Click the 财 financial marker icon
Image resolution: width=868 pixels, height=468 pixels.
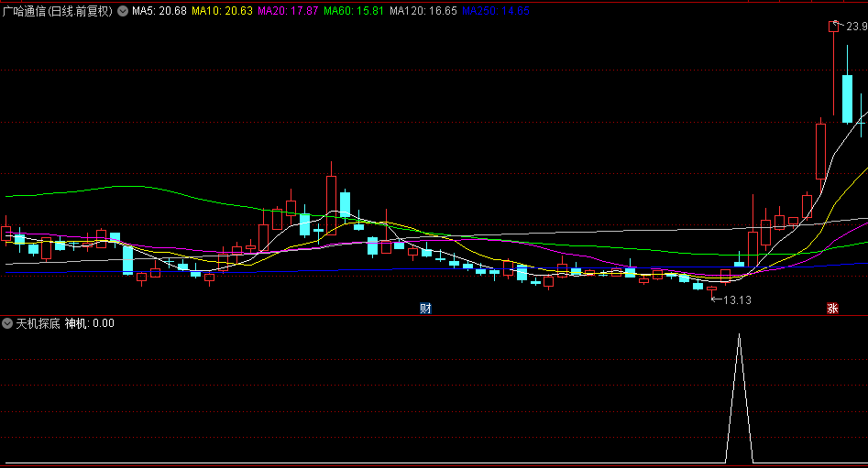coord(425,308)
